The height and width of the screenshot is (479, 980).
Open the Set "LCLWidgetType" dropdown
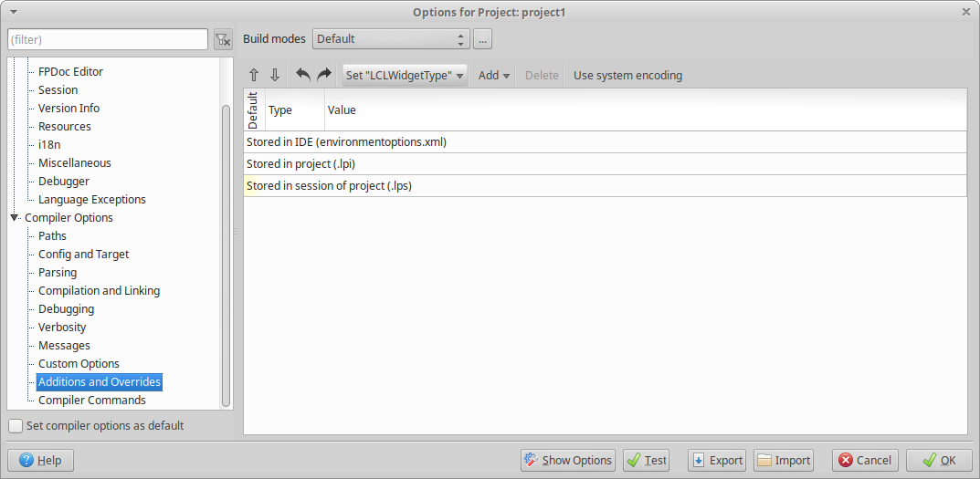(405, 75)
